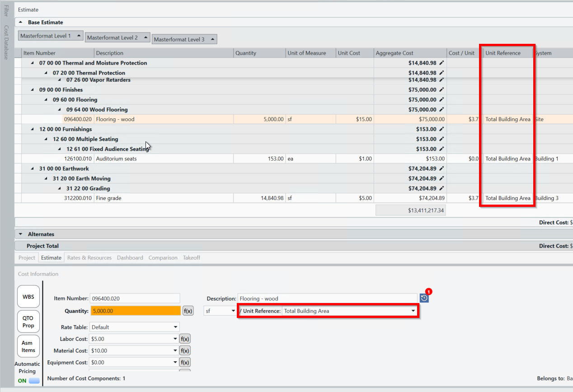Screen dimensions: 573x392
Task: Open the Rate Table Default dropdown
Action: 175,327
